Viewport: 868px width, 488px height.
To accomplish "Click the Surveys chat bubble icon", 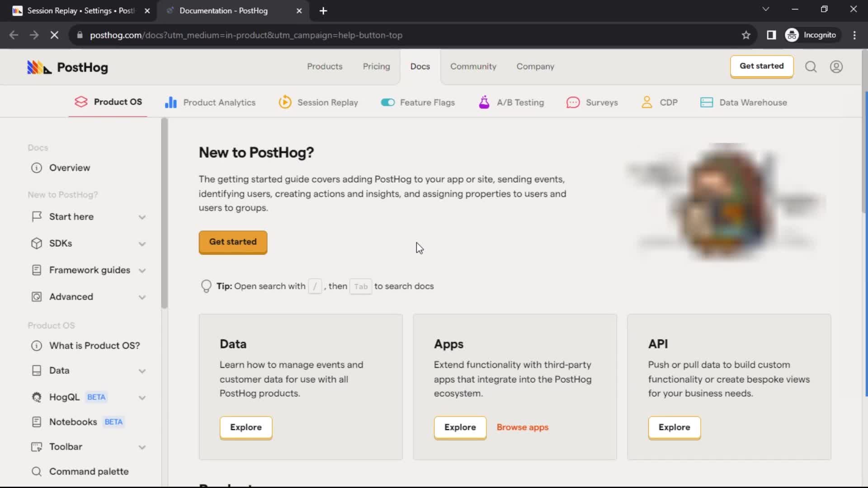I will [x=573, y=103].
